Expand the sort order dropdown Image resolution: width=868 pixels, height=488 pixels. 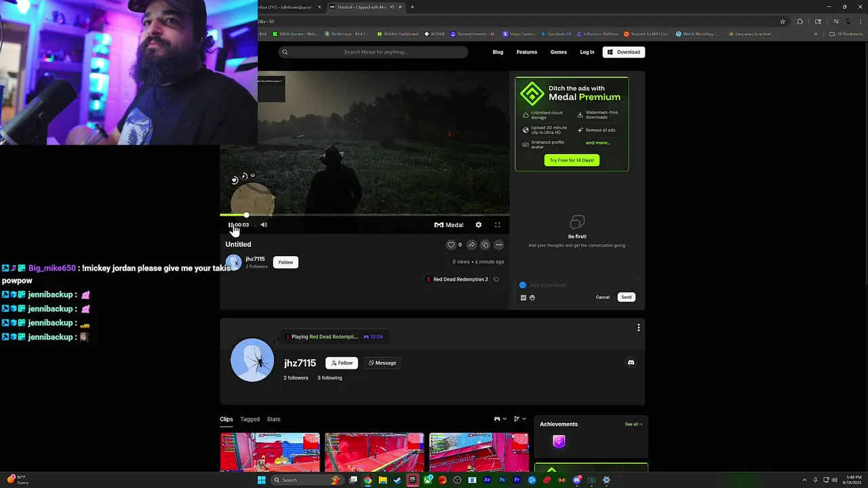click(519, 419)
